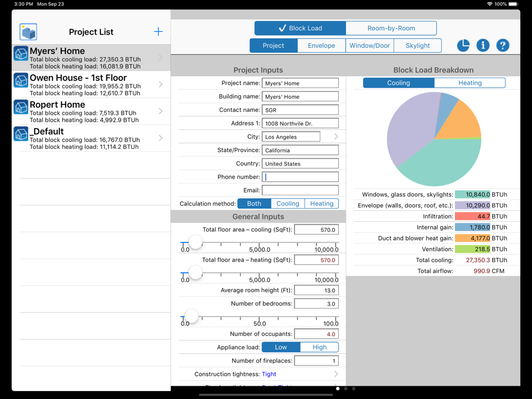Click the _Default project house icon

point(21,134)
